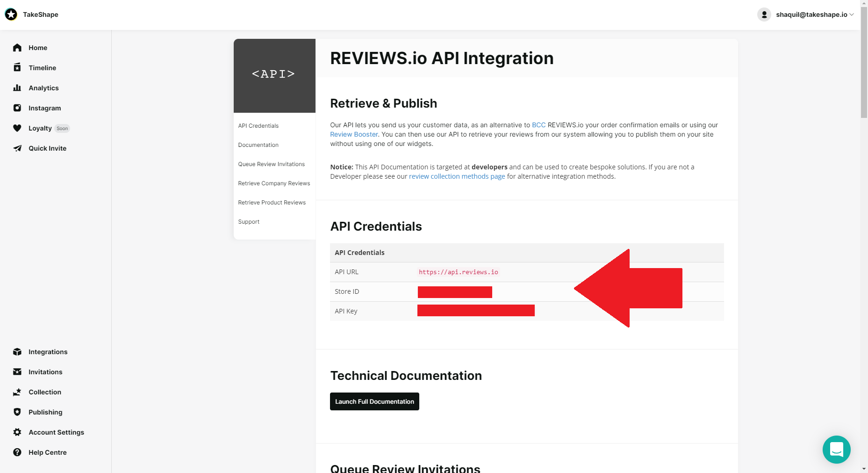Jump to Retrieve Product Reviews link
The height and width of the screenshot is (473, 868).
point(272,203)
